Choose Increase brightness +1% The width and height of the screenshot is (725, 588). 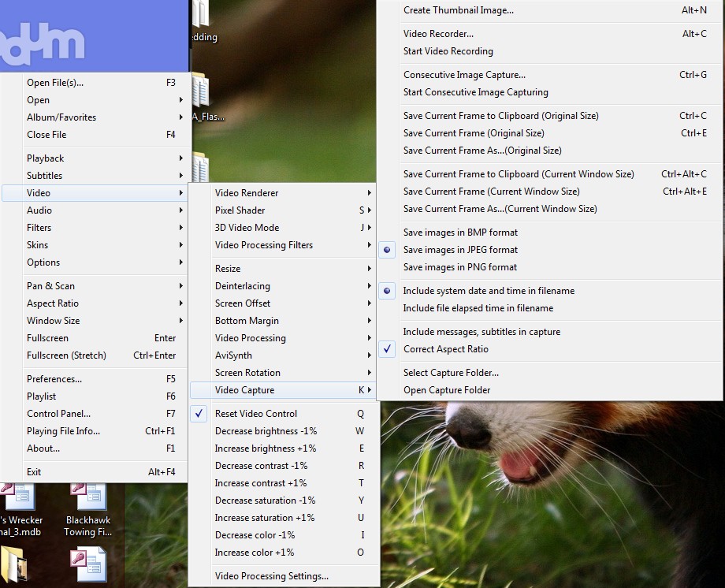coord(283,448)
